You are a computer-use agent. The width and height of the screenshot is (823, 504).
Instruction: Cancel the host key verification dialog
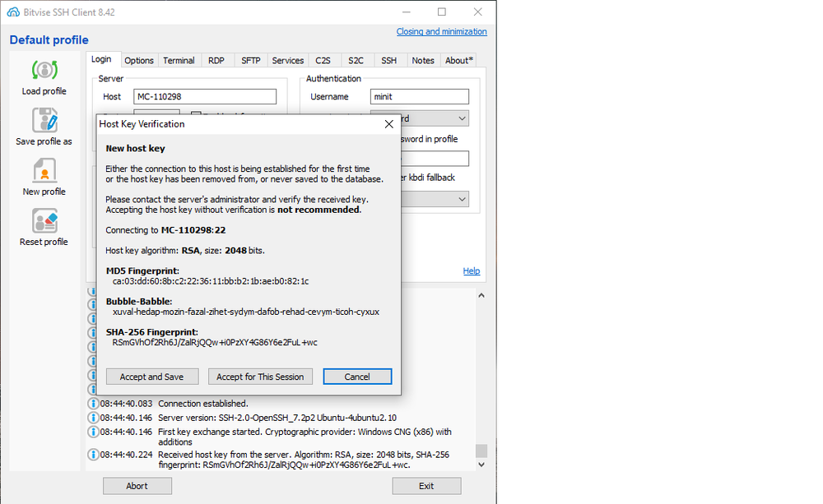[x=357, y=376]
